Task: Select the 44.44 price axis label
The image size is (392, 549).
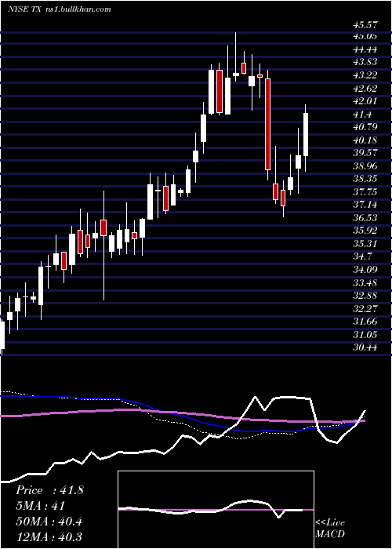Action: (365, 49)
